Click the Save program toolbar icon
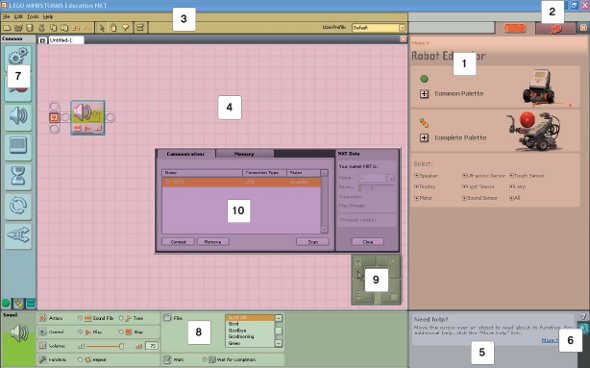 (30, 28)
